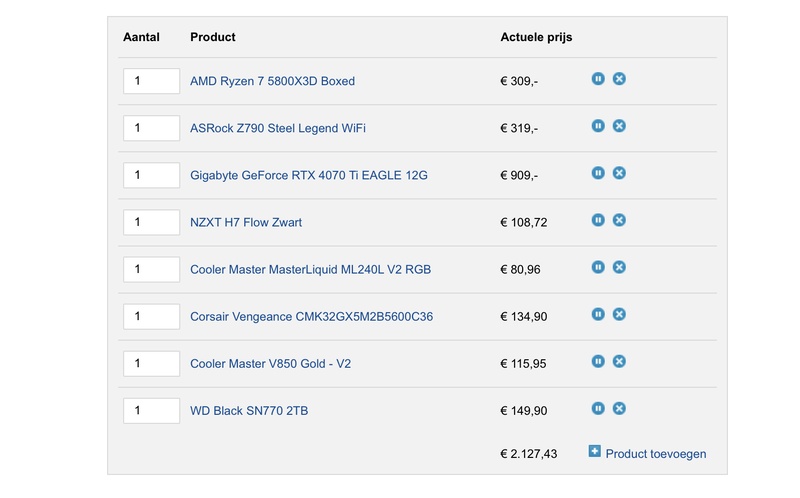Select quantity box for WD Black SN770
800x498 pixels.
coord(151,410)
